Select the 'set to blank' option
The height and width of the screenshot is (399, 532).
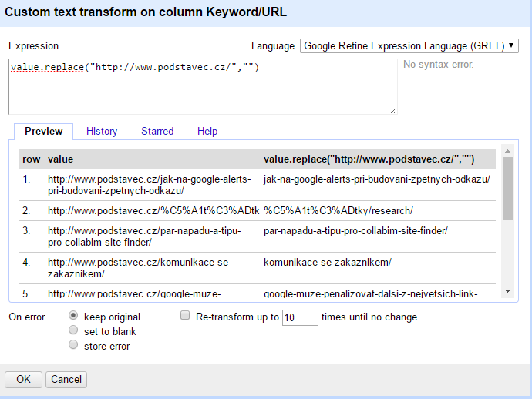(x=73, y=330)
